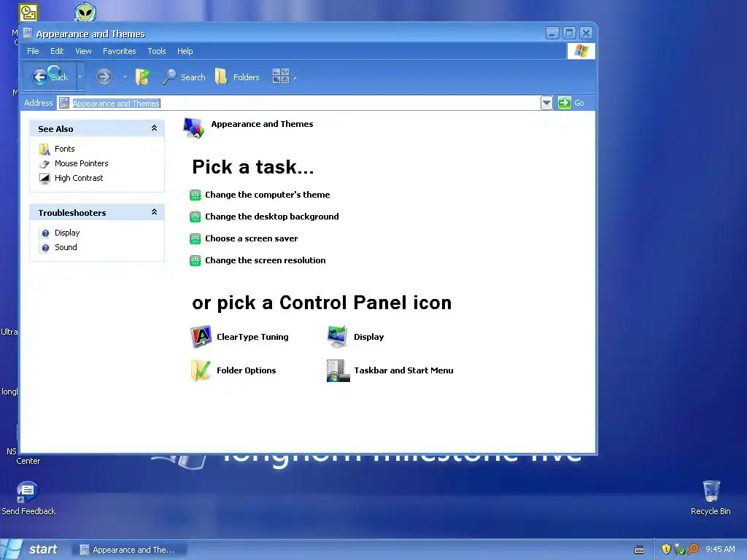Go up one folder level icon

(x=142, y=77)
